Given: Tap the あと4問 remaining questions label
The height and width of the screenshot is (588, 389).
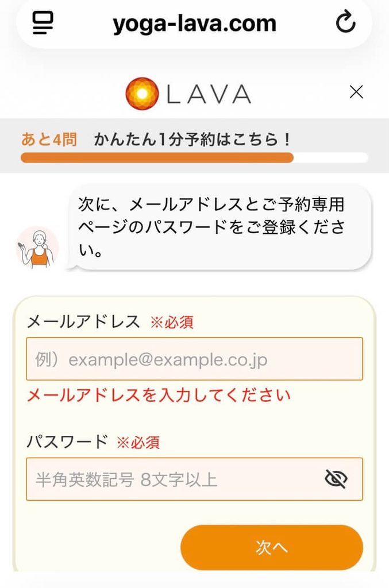Looking at the screenshot, I should click(49, 140).
